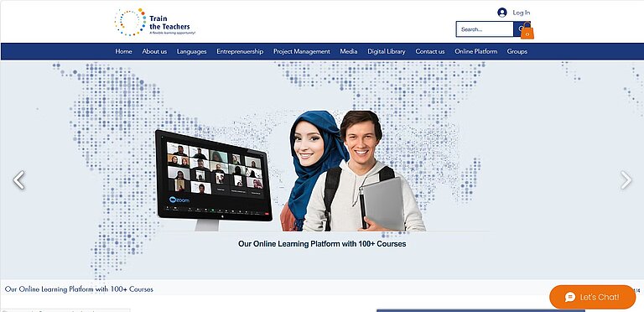Advance slideshow with right arrow

click(626, 180)
